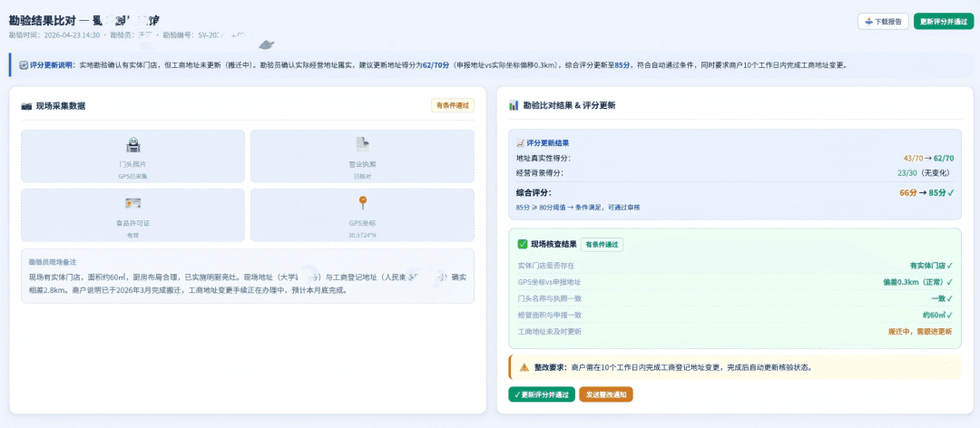Click the 85分 ≥ 80分阈值 note
Screen dimensions: 980x428
578,207
